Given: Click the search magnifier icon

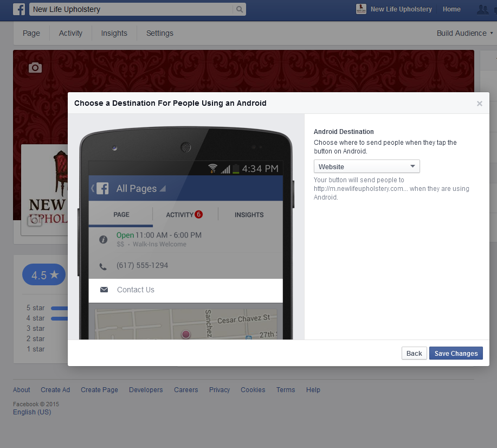Looking at the screenshot, I should click(x=240, y=10).
